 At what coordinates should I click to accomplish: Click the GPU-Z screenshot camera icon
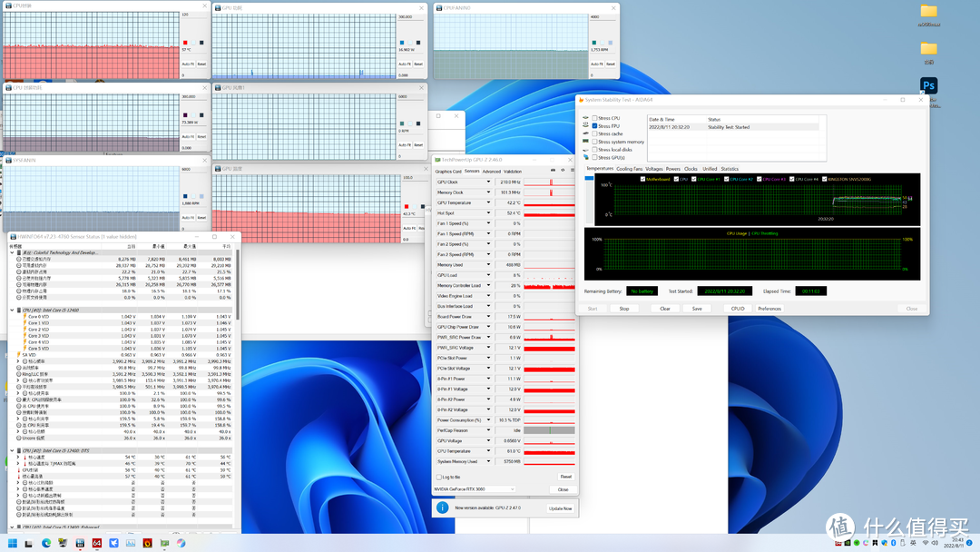(x=553, y=170)
